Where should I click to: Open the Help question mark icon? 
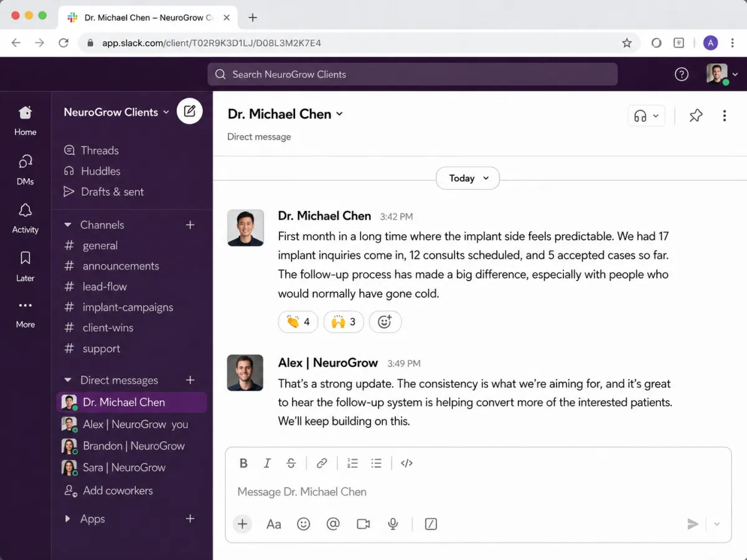682,75
